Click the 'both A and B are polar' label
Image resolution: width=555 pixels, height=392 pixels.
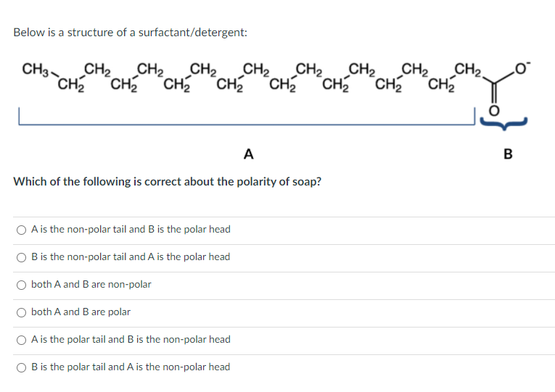click(81, 312)
